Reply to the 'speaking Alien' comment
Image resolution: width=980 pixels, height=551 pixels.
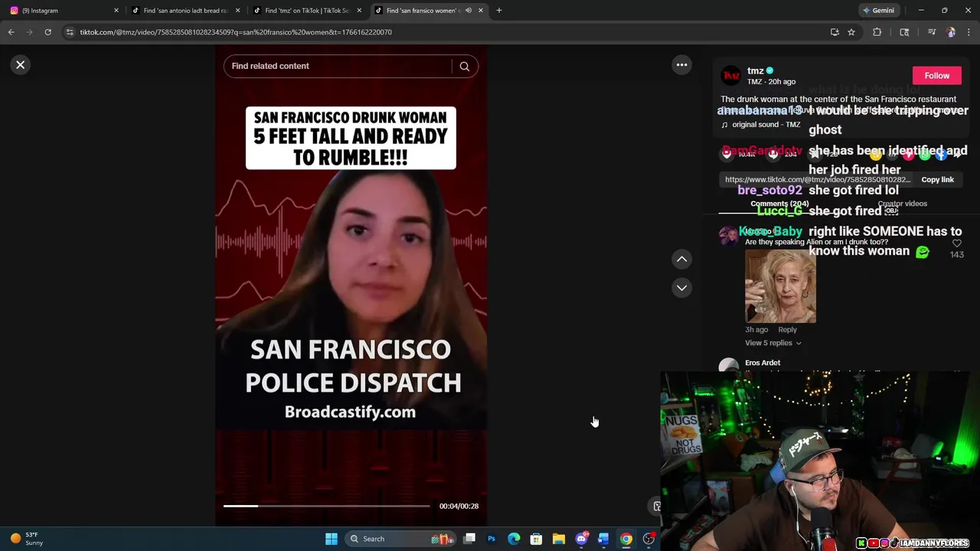pos(787,330)
